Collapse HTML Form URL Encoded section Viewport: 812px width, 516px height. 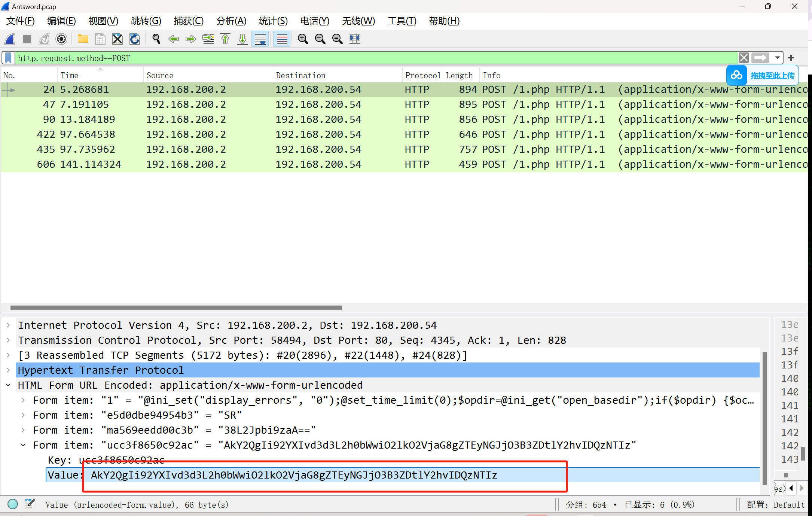tap(8, 385)
